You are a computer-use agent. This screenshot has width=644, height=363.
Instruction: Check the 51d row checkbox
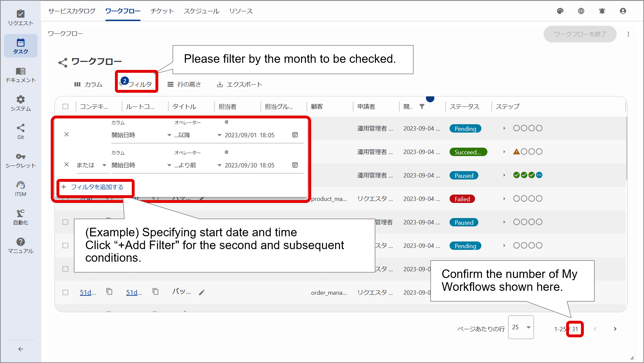(x=65, y=292)
